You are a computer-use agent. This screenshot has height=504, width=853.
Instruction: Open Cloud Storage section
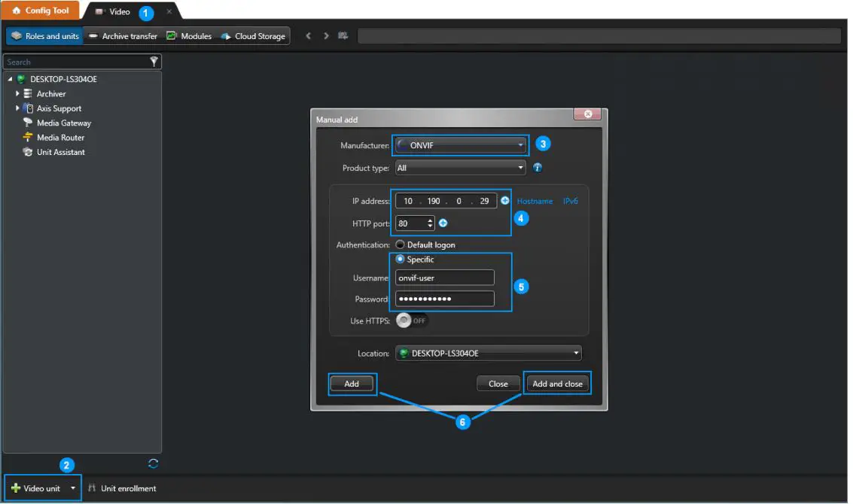click(x=253, y=36)
